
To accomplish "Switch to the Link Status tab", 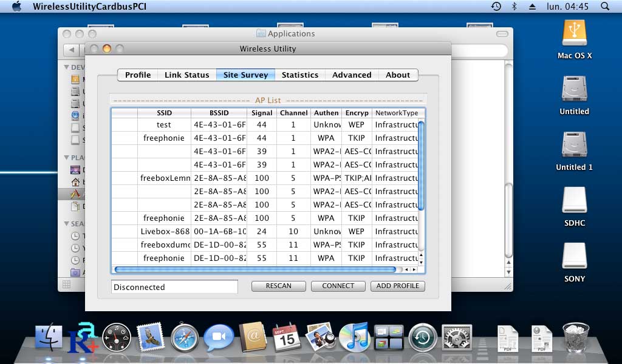I will coord(187,75).
